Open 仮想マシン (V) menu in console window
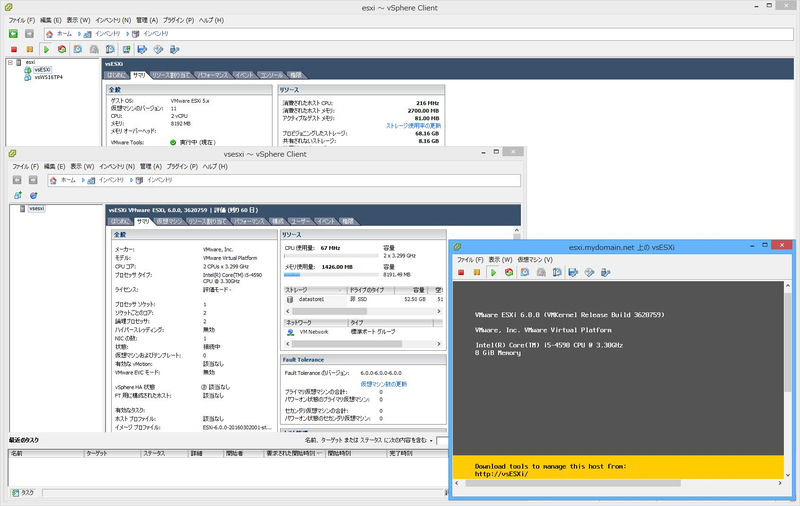800x506 pixels. click(535, 260)
